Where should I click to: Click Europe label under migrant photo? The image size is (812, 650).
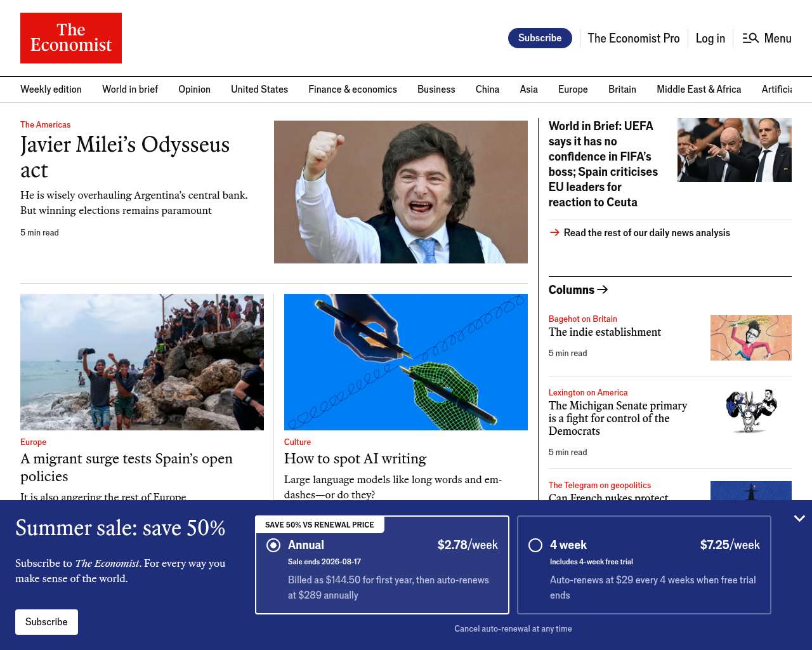33,442
